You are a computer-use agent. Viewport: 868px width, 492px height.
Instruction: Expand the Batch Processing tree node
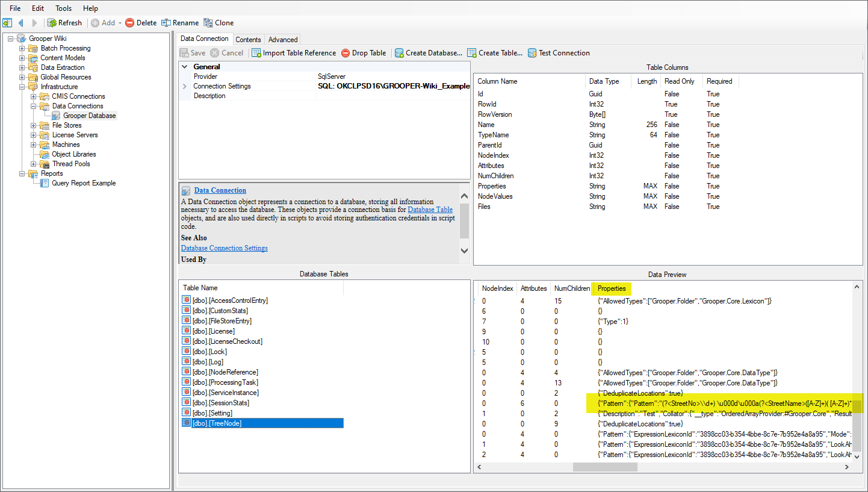[x=22, y=48]
